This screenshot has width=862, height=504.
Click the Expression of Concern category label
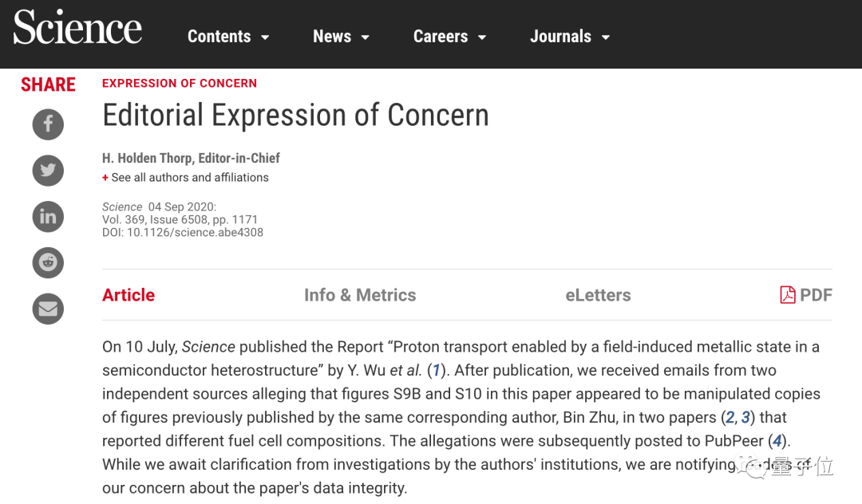180,83
